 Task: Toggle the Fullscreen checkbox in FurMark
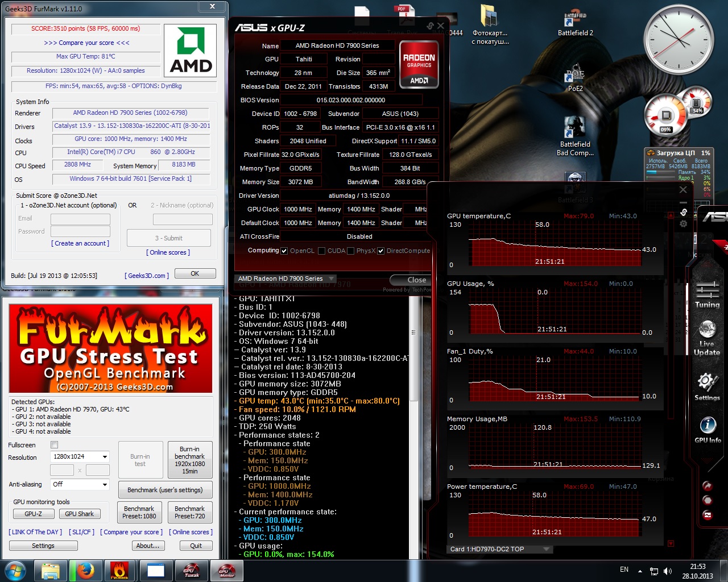pyautogui.click(x=54, y=445)
